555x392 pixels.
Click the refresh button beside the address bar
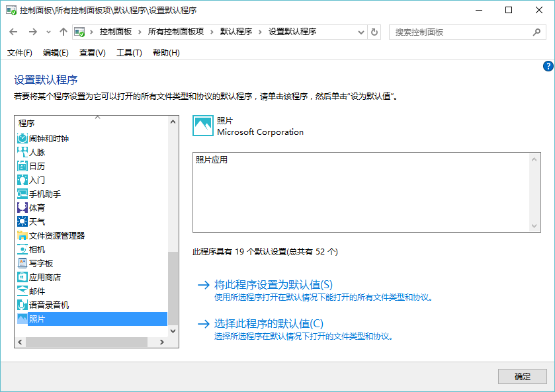[375, 32]
